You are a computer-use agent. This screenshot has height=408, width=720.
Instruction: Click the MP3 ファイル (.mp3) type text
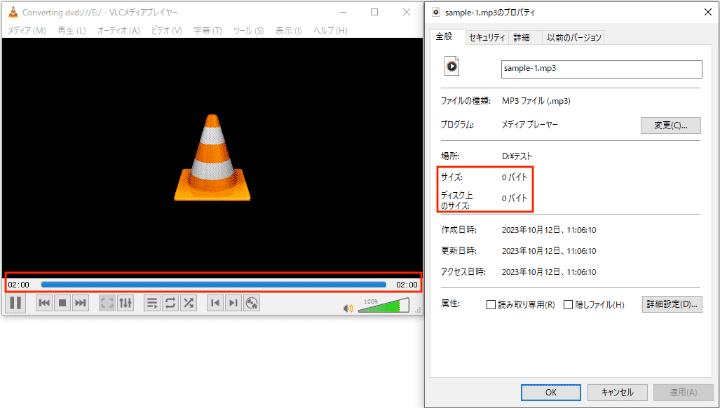(536, 101)
